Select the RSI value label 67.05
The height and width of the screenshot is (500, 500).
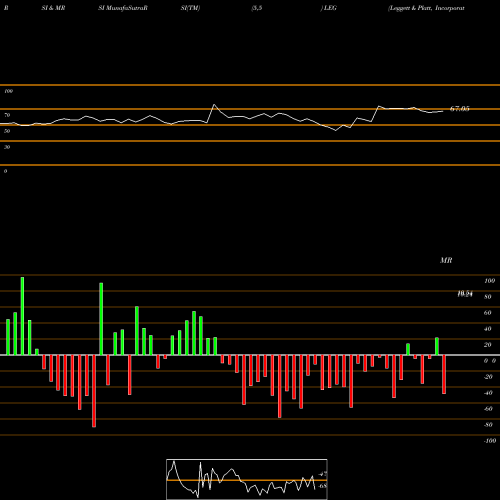click(460, 109)
